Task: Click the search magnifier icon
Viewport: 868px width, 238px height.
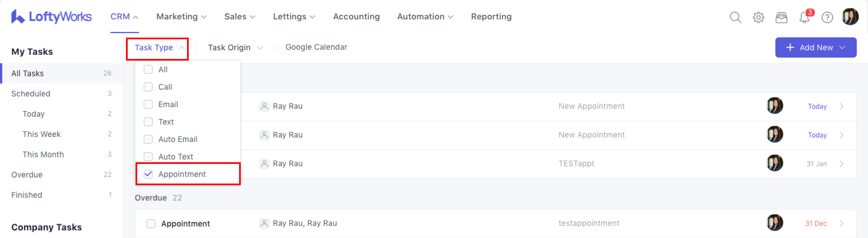Action: [x=735, y=17]
